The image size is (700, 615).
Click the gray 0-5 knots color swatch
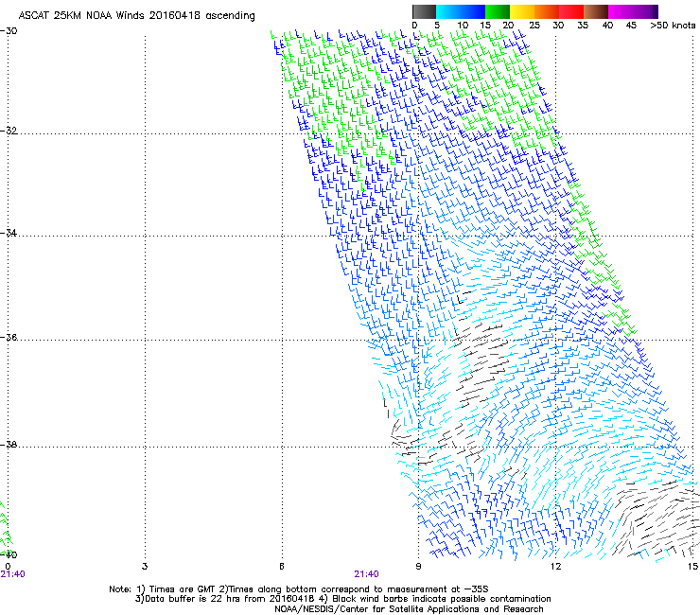424,11
